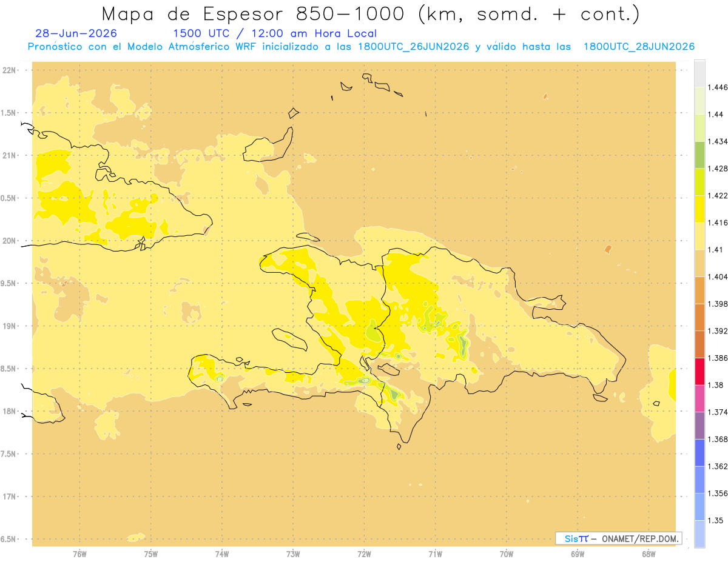Click the legend value '1.422'
Screen dimensions: 728x562
click(x=719, y=196)
